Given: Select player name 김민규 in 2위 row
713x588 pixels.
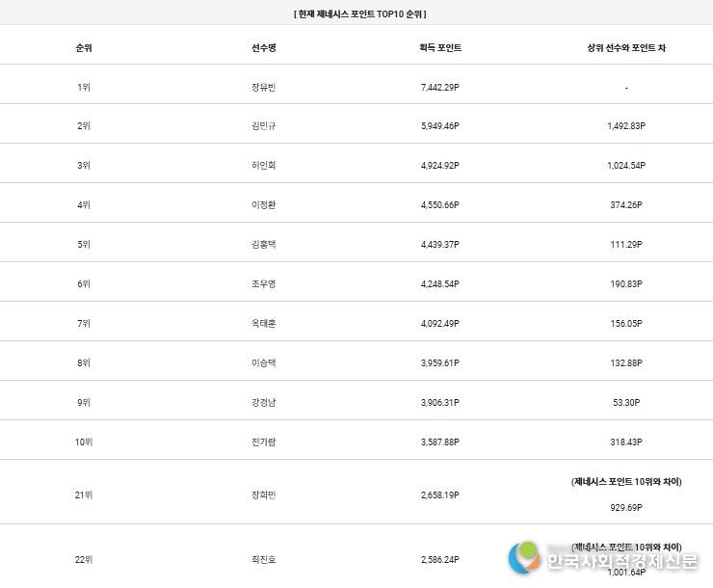Looking at the screenshot, I should coord(264,126).
